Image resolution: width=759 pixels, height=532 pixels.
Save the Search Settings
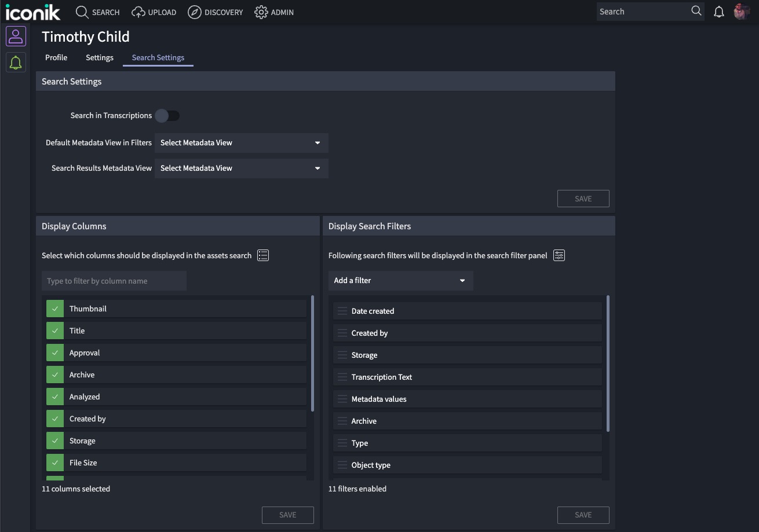tap(583, 198)
